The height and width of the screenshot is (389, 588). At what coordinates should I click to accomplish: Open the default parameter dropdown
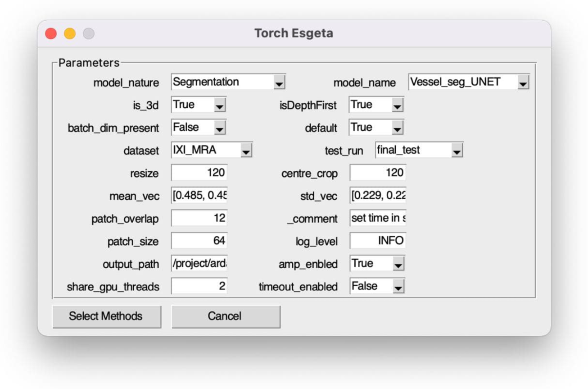point(376,128)
